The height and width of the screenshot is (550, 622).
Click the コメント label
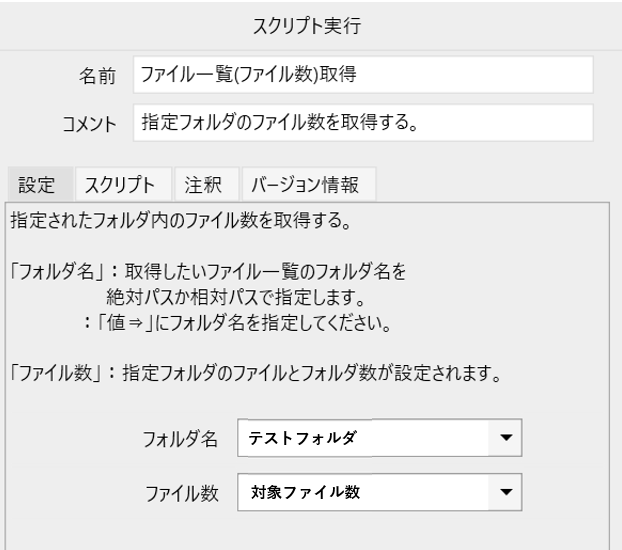[x=89, y=124]
